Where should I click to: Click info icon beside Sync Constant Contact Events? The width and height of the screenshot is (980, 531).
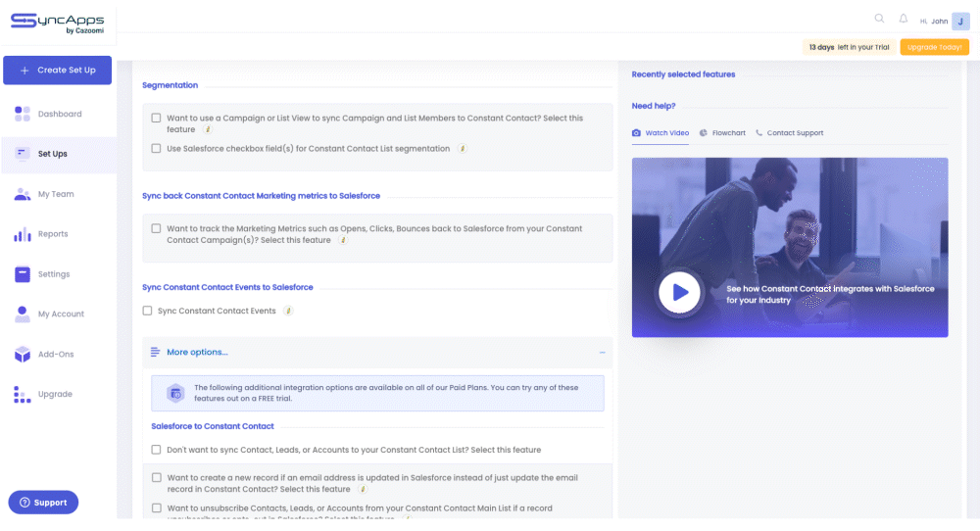click(x=288, y=311)
